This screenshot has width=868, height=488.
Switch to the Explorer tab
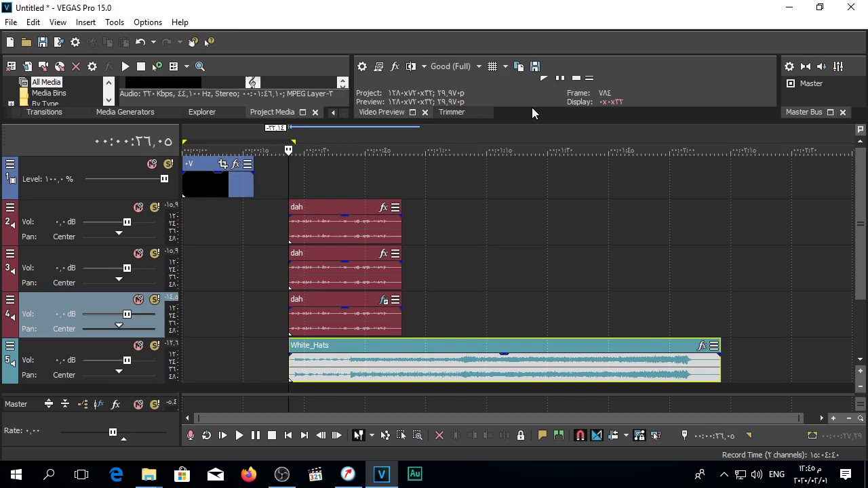coord(202,112)
